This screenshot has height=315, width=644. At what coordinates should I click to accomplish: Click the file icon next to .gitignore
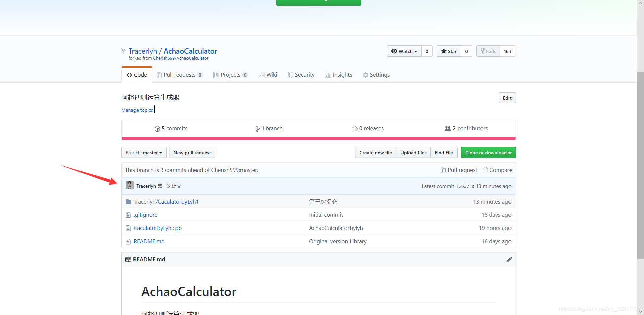pyautogui.click(x=128, y=215)
